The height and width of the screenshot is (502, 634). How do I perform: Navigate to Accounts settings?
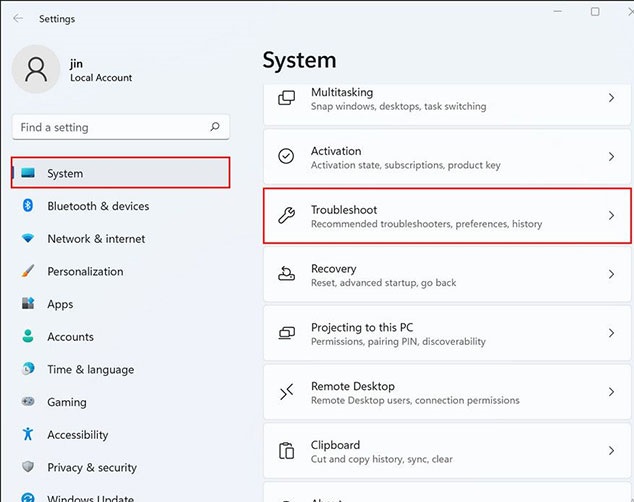pyautogui.click(x=120, y=337)
